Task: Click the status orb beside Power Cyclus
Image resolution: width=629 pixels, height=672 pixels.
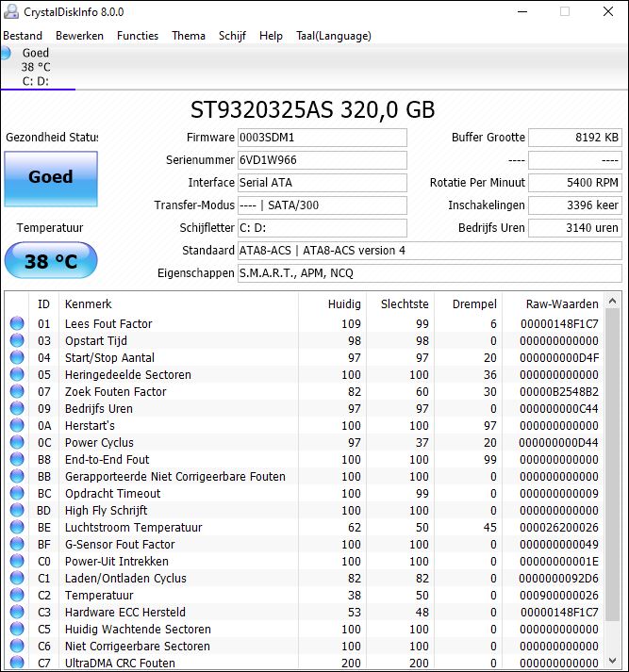Action: point(17,442)
